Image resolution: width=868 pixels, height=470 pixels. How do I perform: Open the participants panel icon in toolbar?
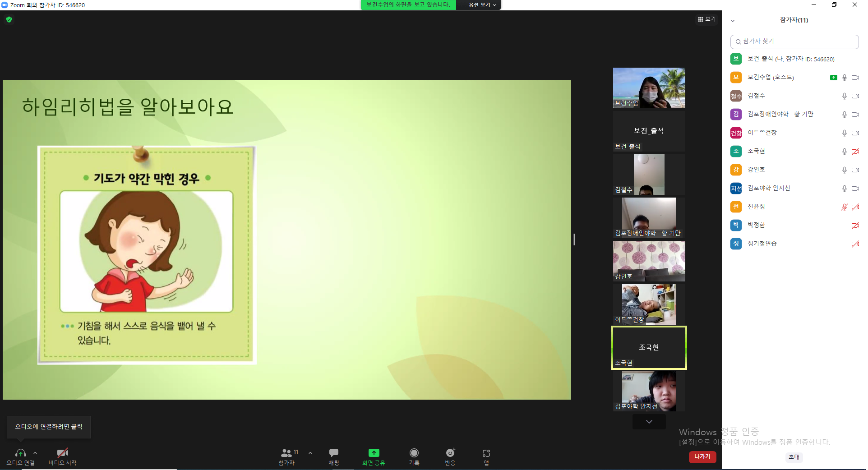[x=286, y=453]
